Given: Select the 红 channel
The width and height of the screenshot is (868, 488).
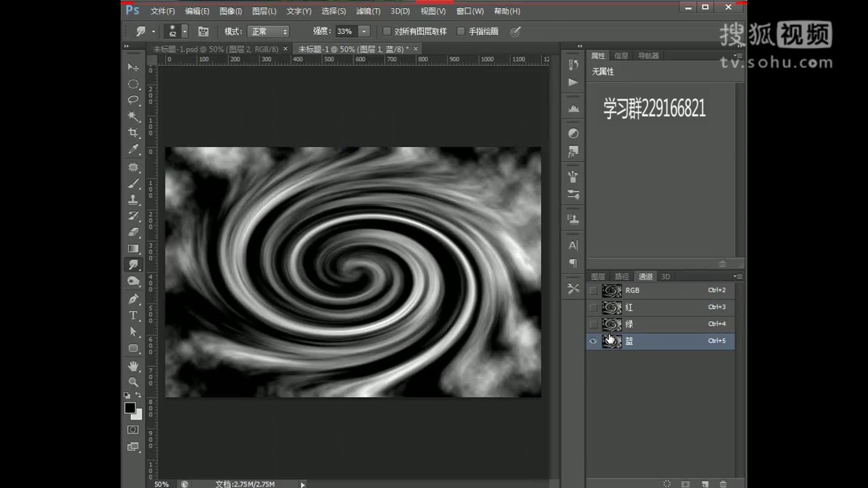Looking at the screenshot, I should coord(629,308).
